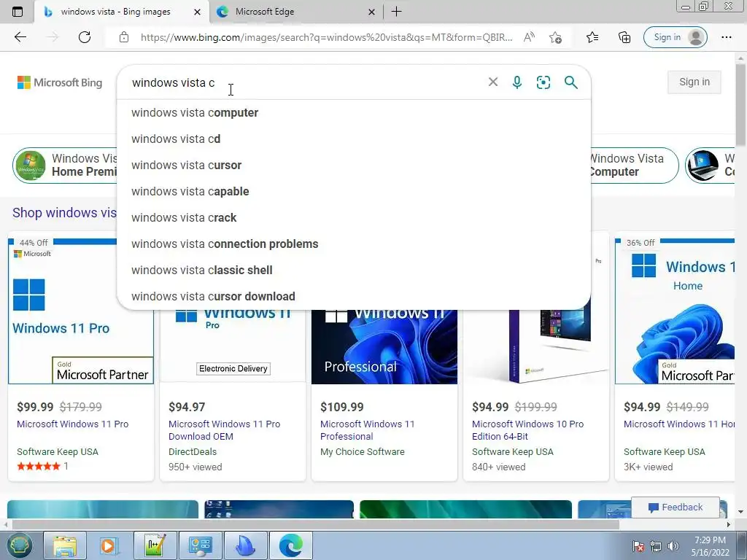Click the horizontal scrollbar right arrow
The height and width of the screenshot is (560, 747).
(x=729, y=525)
